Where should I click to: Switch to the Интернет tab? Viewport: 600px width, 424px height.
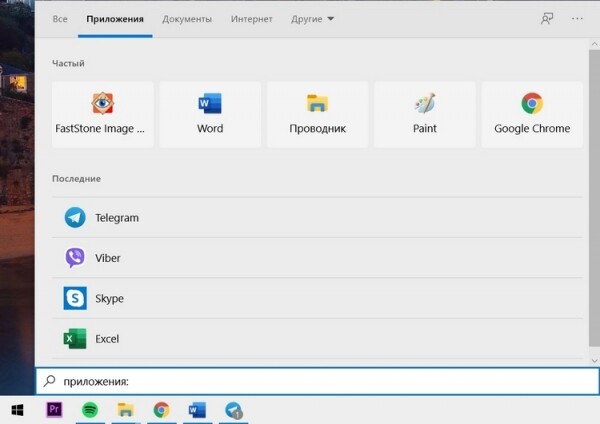(x=251, y=19)
